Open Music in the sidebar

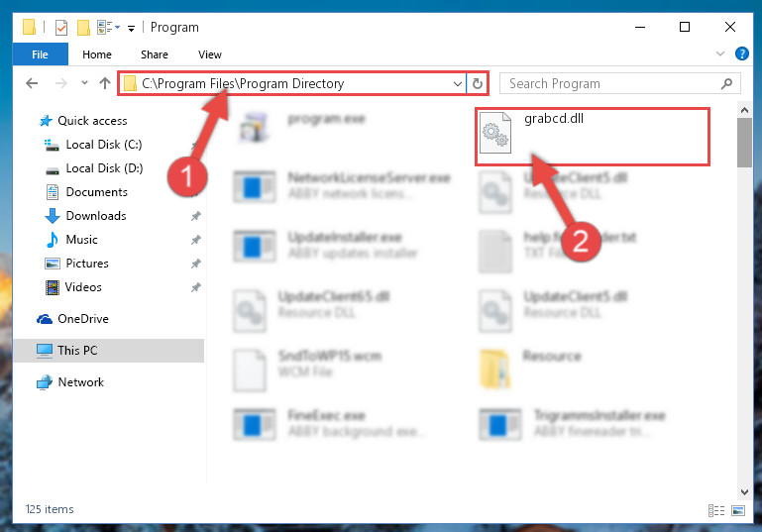pos(81,240)
